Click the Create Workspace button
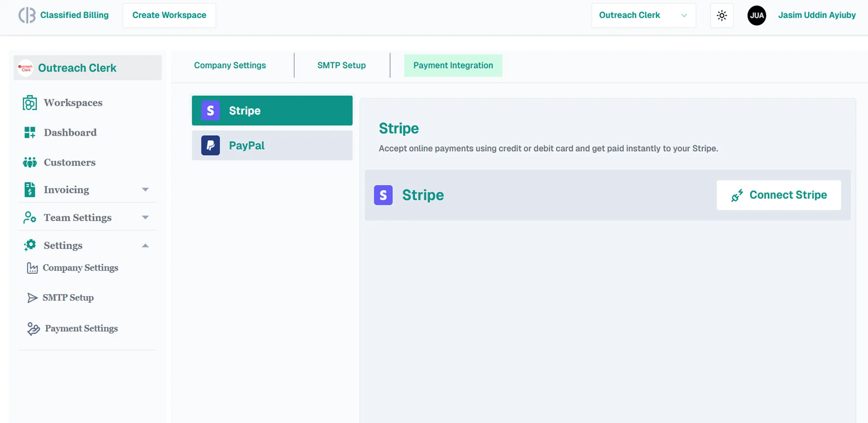868x423 pixels. point(169,15)
